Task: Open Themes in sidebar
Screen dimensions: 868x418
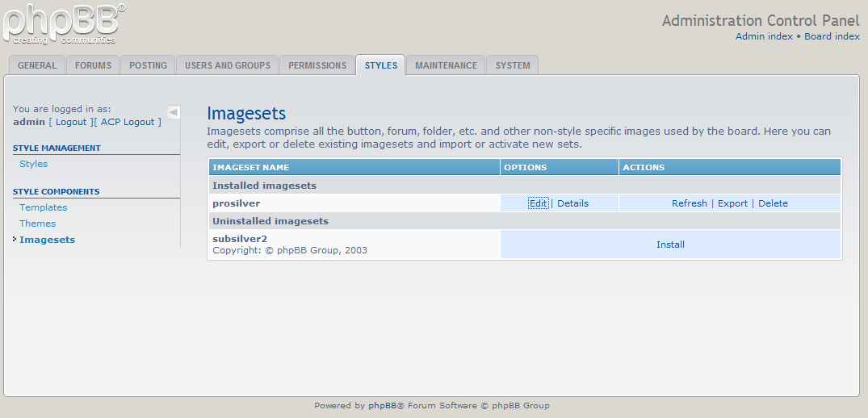Action: pyautogui.click(x=38, y=224)
